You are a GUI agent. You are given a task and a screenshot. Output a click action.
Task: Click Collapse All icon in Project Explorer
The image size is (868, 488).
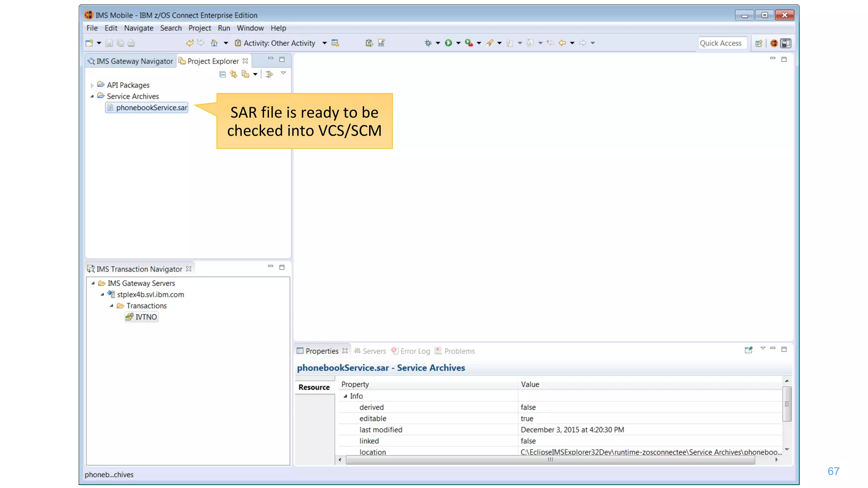coord(223,74)
